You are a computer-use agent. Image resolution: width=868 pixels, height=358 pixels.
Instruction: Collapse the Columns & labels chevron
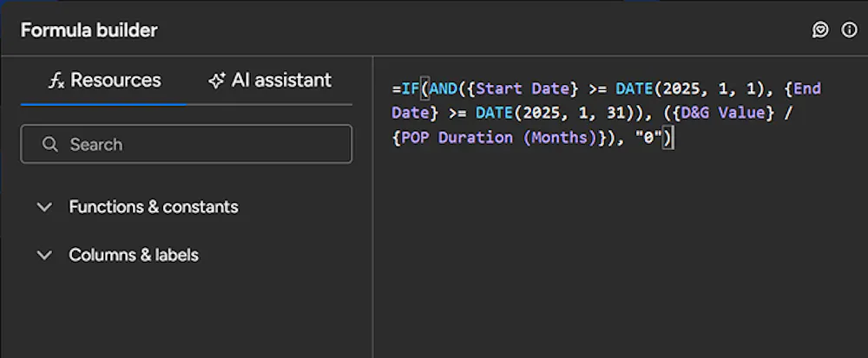point(43,255)
